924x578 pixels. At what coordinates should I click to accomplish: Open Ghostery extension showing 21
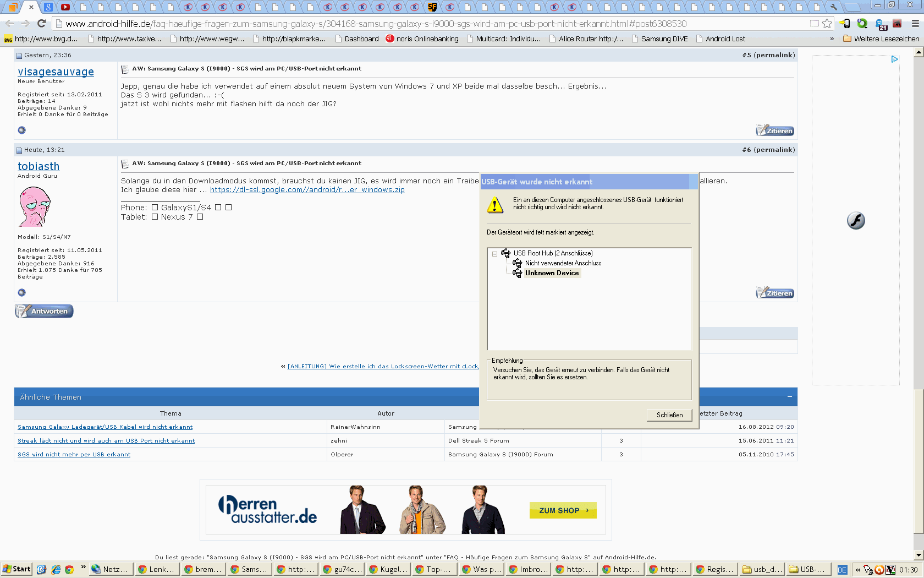(x=881, y=24)
